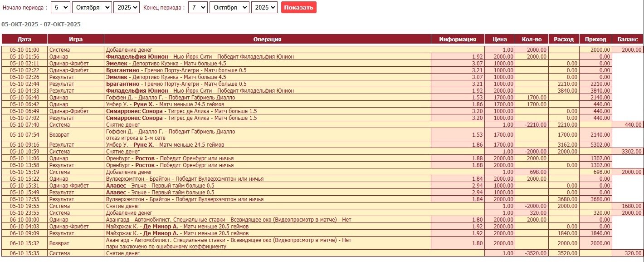Expand the end period day dropdown
The image size is (644, 262).
tap(197, 8)
